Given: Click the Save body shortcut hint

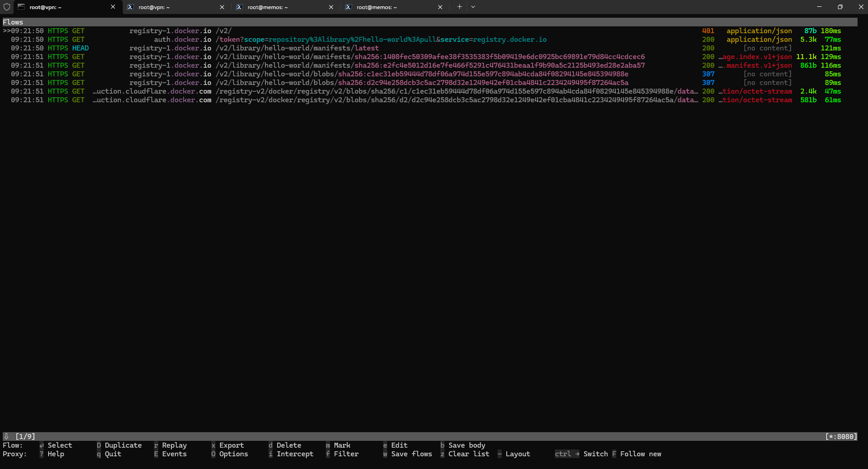Looking at the screenshot, I should [463, 445].
